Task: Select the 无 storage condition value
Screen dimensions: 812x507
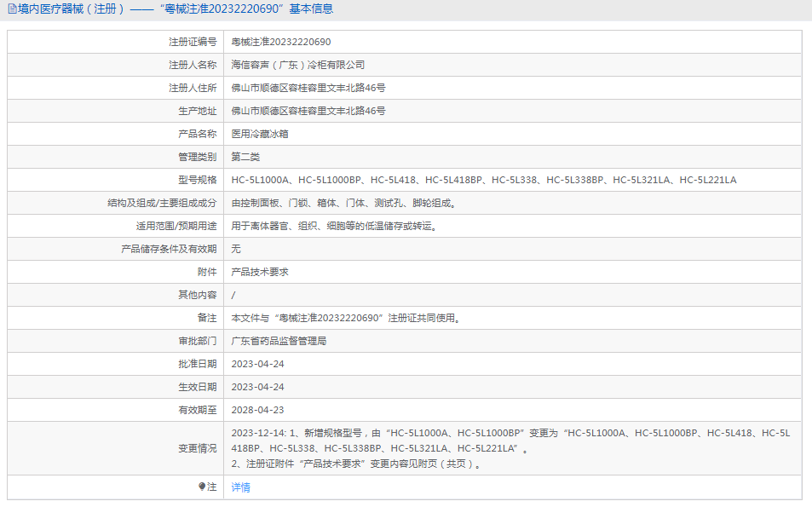Action: 236,249
